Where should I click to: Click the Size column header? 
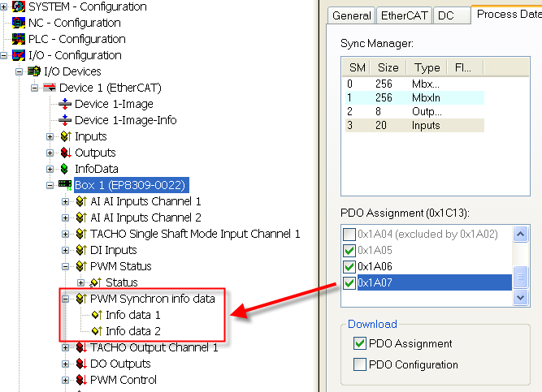click(388, 67)
